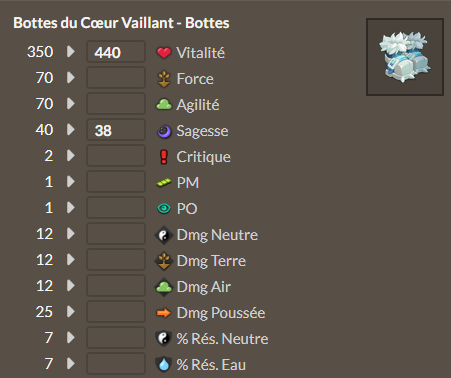The width and height of the screenshot is (451, 378).
Task: Click the Force brown plant icon
Action: coord(164,79)
